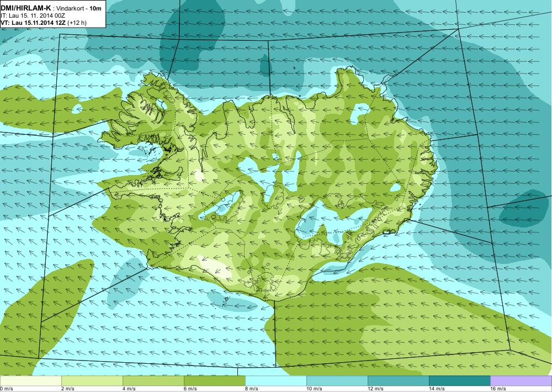
Task: Click the pale yellow 0–2 m/s legend swatch
Action: pos(30,381)
